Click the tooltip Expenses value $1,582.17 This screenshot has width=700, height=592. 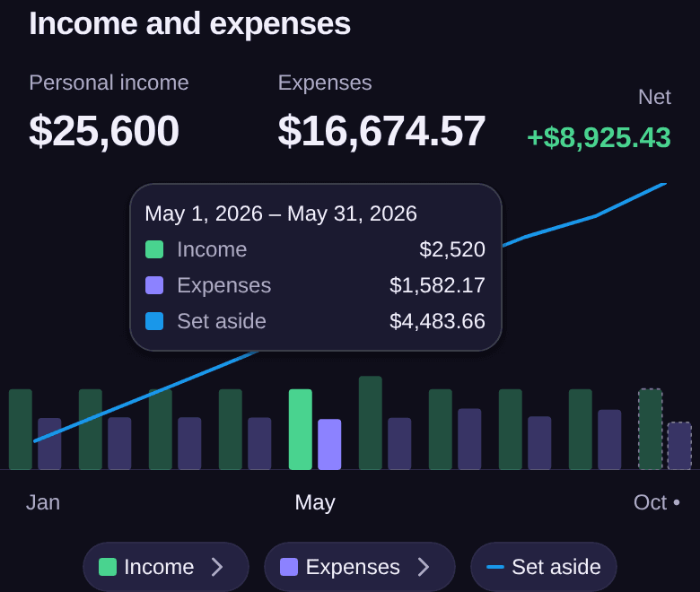437,285
